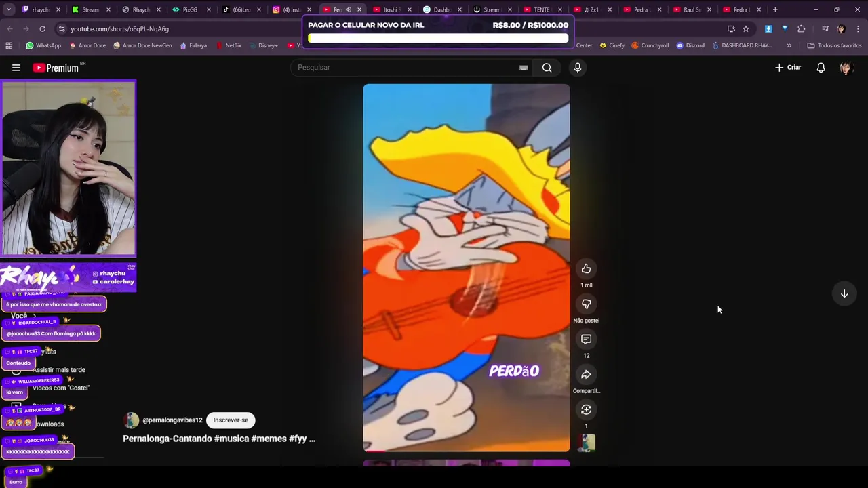
Task: Open Eldarya bookmark
Action: point(193,45)
